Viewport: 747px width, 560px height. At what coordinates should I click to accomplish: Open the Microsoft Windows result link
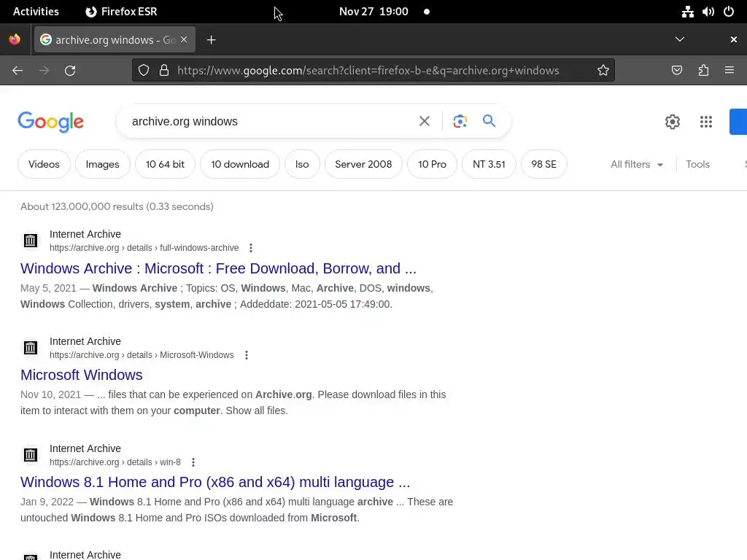tap(82, 376)
